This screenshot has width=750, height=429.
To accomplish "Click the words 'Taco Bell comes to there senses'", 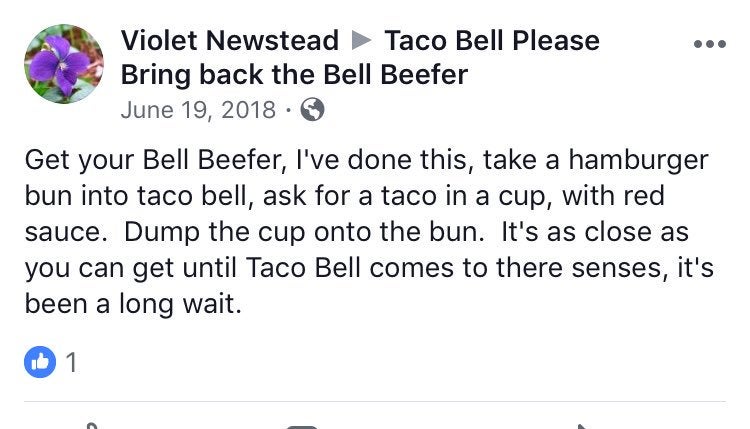I will click(453, 267).
